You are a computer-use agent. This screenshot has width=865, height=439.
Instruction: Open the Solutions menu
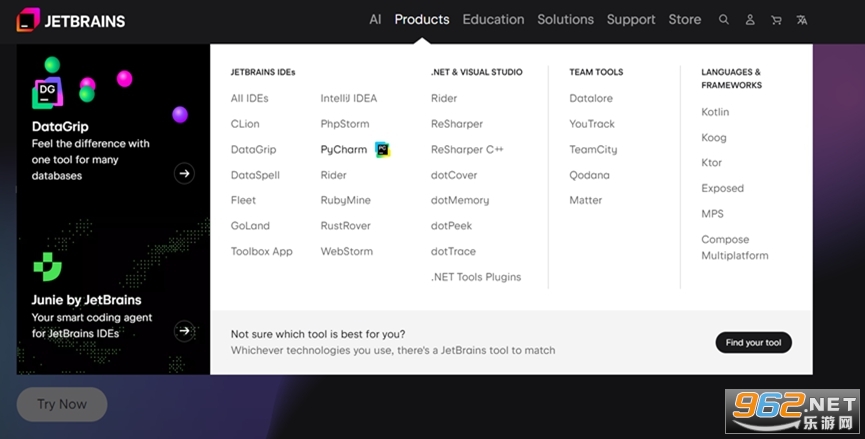(565, 20)
